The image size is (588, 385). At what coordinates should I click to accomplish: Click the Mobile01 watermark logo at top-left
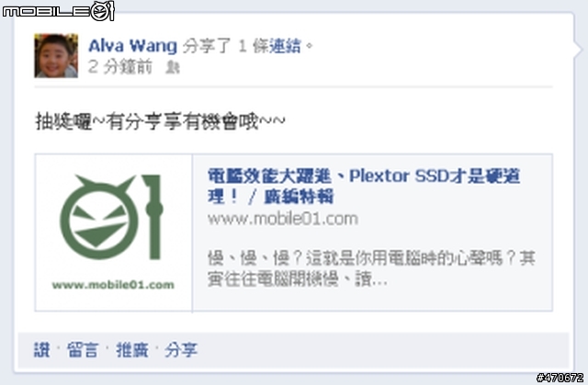[58, 10]
